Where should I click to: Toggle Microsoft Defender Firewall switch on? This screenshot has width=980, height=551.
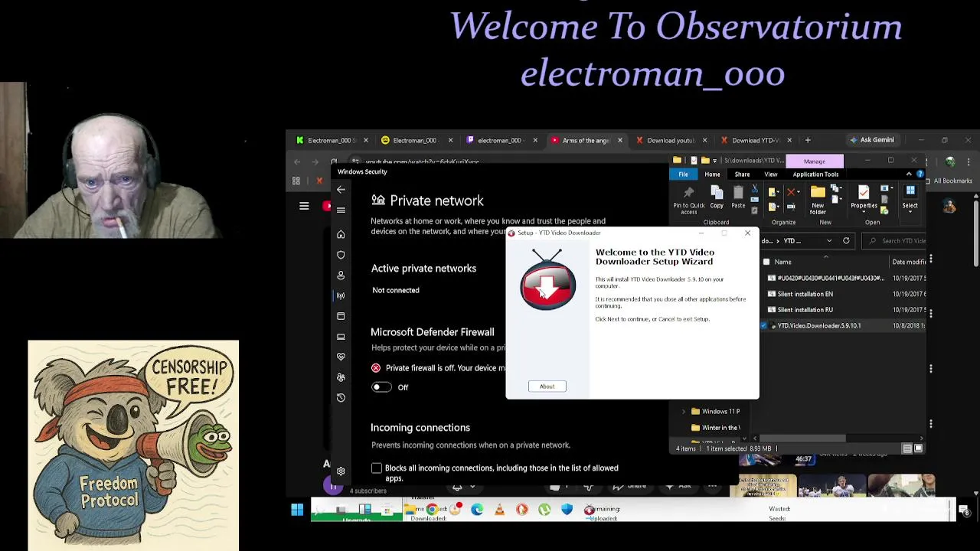[x=381, y=387]
